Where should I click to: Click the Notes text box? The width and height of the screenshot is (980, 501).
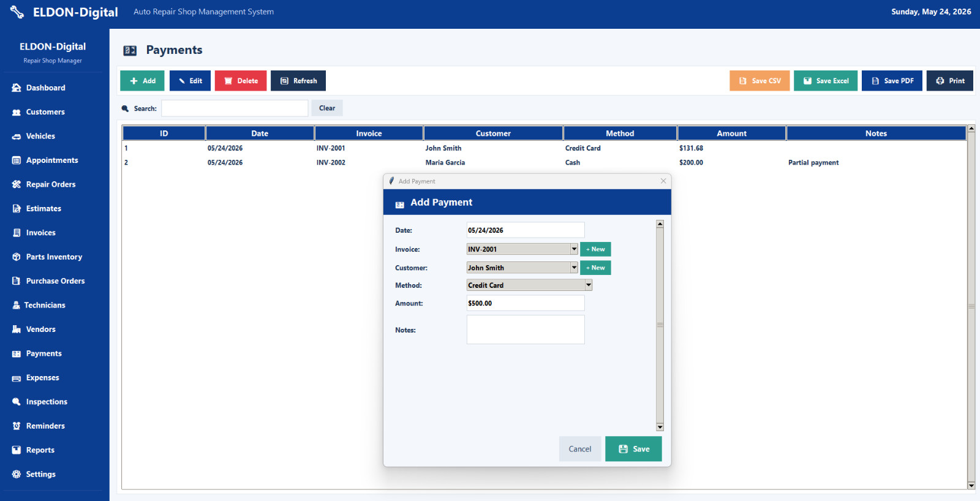[526, 330]
